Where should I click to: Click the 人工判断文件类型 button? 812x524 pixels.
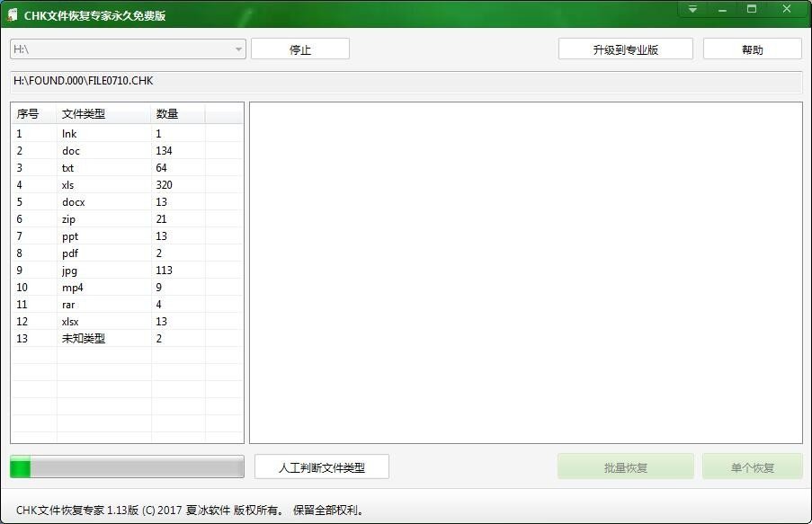pos(323,466)
